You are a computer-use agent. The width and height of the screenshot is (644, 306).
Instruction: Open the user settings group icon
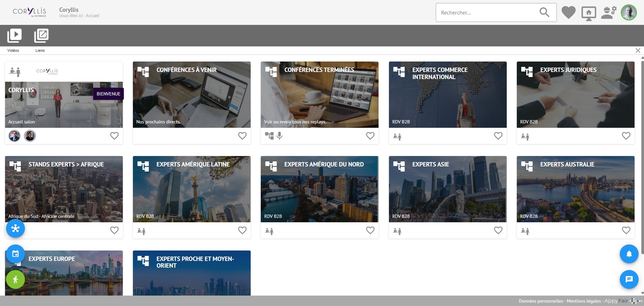pos(609,13)
